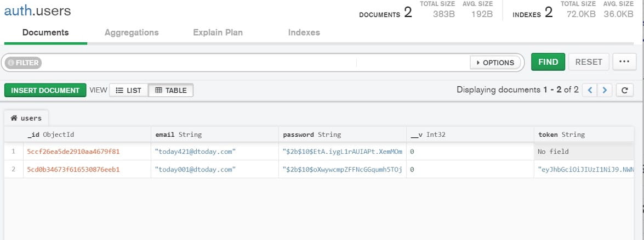Select the No field token cell
644x240 pixels.
[584, 152]
